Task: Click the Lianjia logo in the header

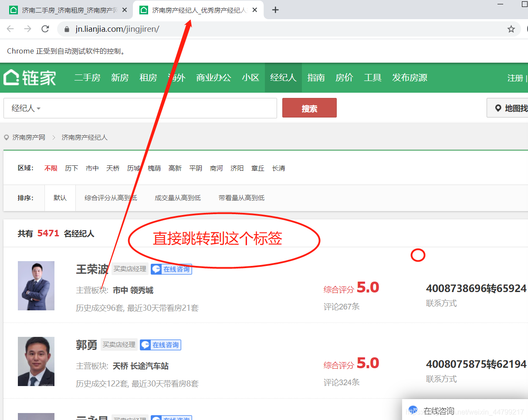Action: click(30, 77)
